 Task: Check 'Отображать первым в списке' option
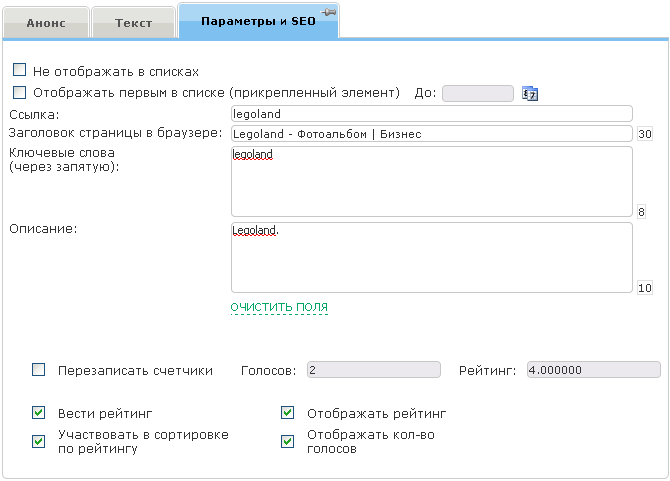(x=19, y=93)
